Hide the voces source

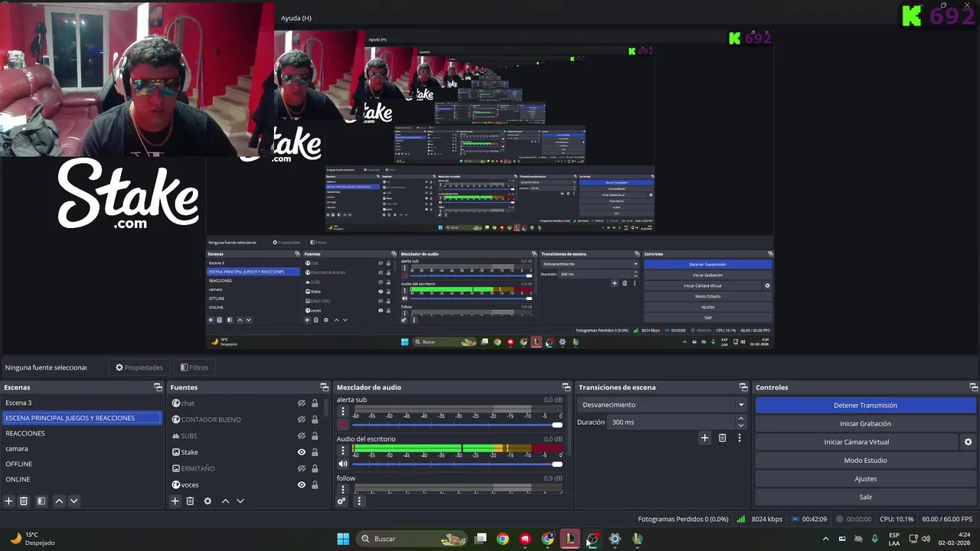click(x=302, y=484)
